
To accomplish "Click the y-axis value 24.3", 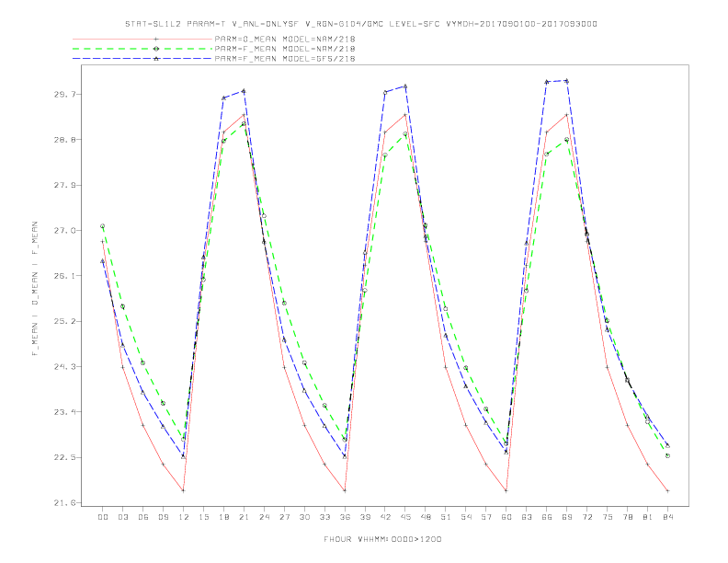I will [x=65, y=366].
